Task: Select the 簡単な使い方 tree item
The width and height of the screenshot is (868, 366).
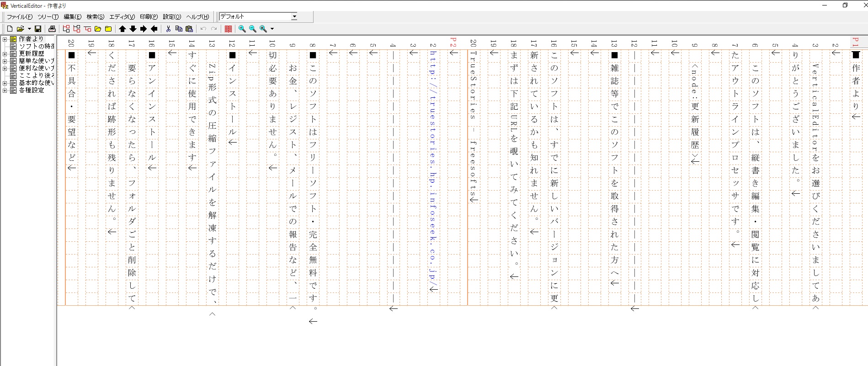Action: [37, 61]
